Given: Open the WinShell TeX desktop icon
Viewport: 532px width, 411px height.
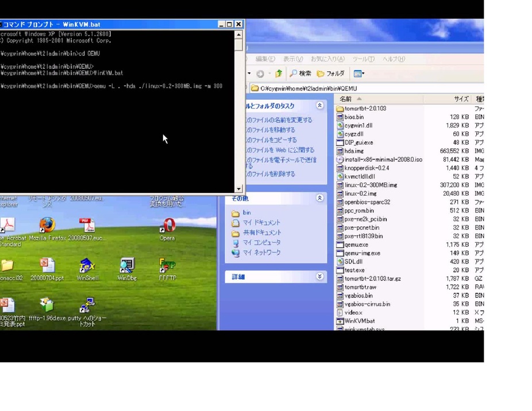Looking at the screenshot, I should (87, 266).
